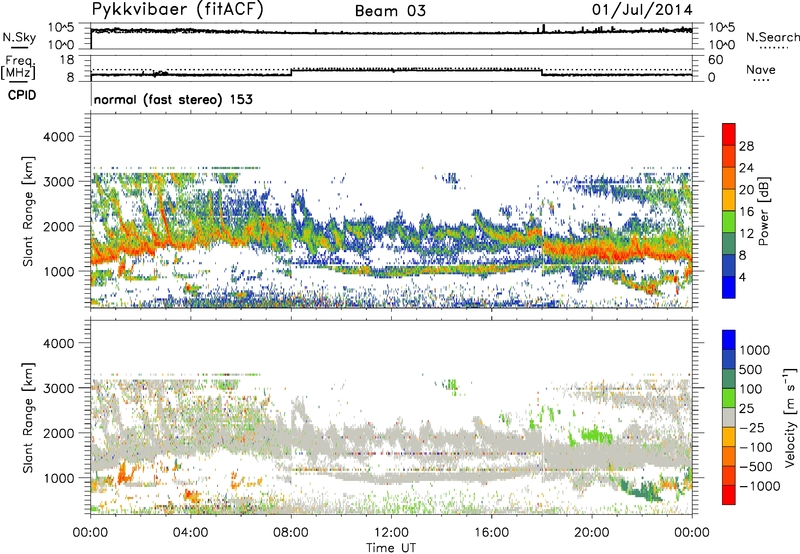This screenshot has height=554, width=800.
Task: Click the Slant Range label of velocity panel
Action: 28,418
